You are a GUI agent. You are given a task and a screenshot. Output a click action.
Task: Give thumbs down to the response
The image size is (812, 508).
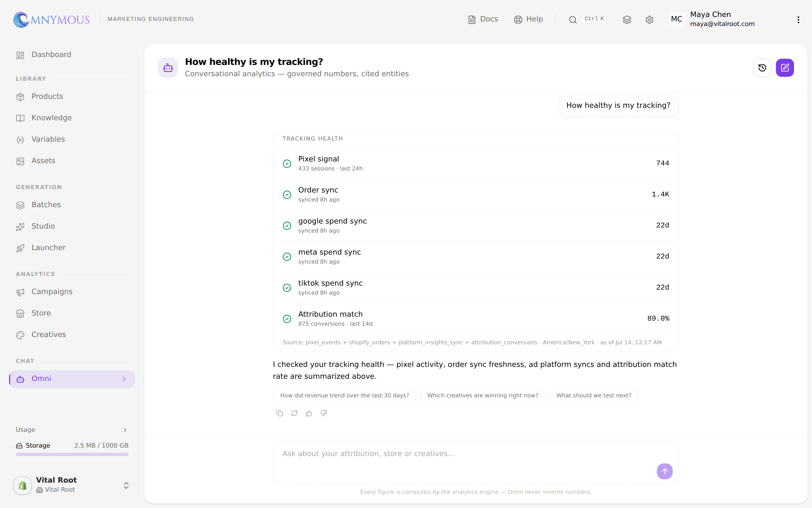point(324,413)
